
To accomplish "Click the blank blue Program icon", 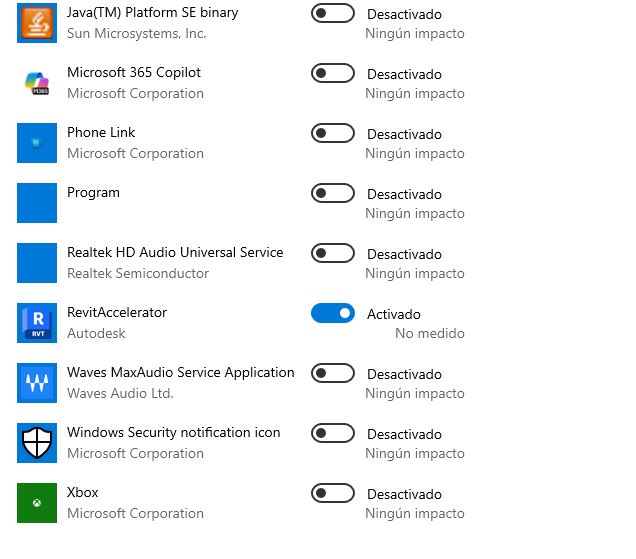I will 37,203.
